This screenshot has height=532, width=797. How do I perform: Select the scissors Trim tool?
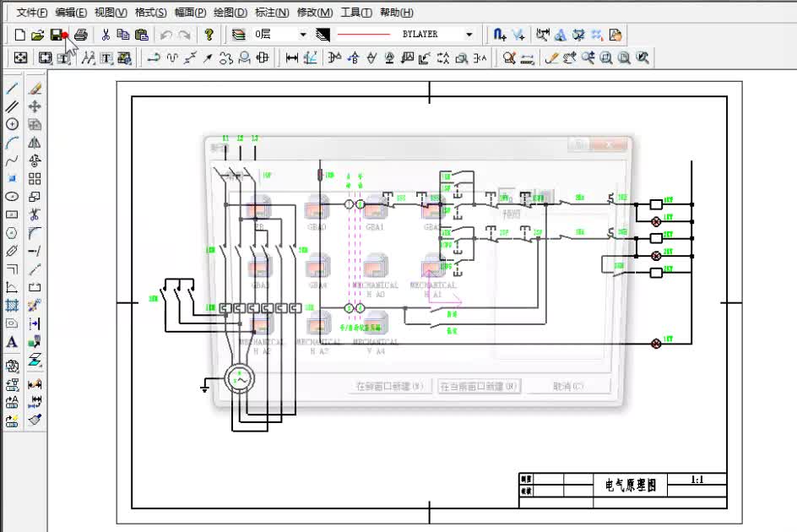click(x=35, y=214)
